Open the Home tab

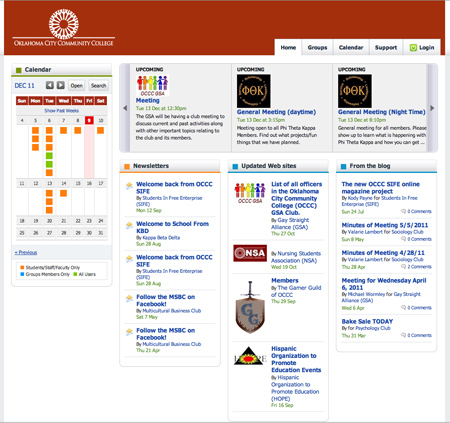(x=288, y=48)
